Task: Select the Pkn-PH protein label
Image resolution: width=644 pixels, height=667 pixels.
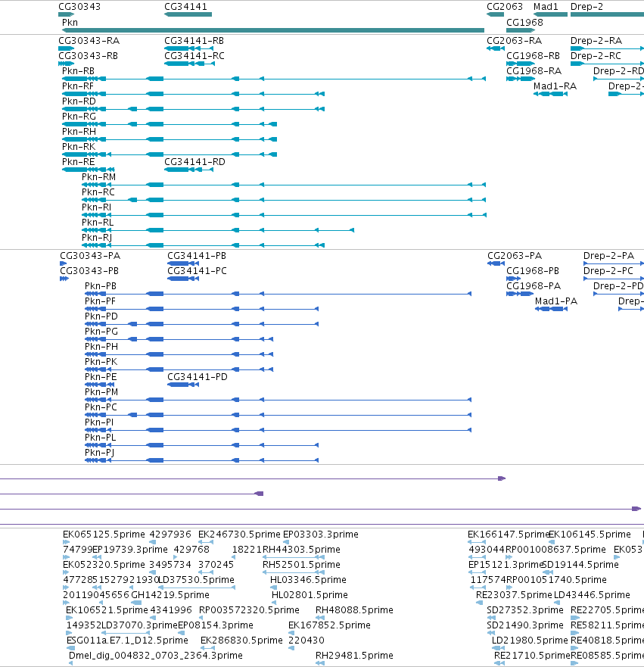Action: pos(101,347)
